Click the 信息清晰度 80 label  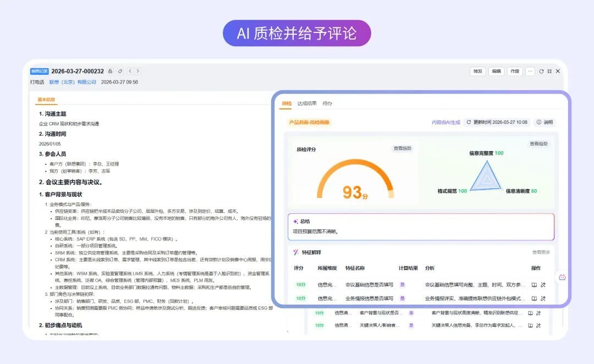pos(521,191)
